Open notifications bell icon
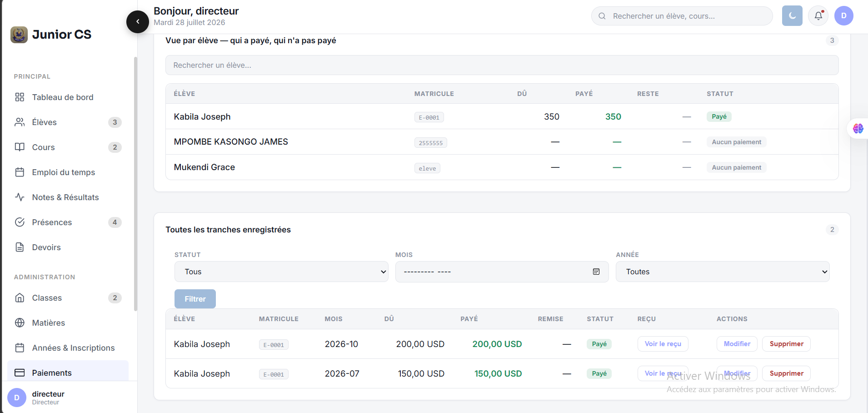The width and height of the screenshot is (868, 413). (818, 16)
